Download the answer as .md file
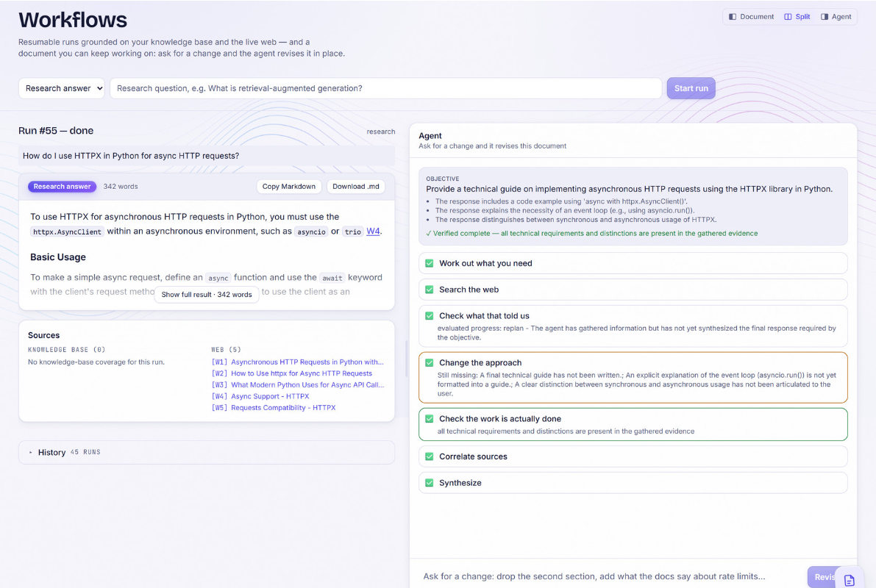 (356, 187)
